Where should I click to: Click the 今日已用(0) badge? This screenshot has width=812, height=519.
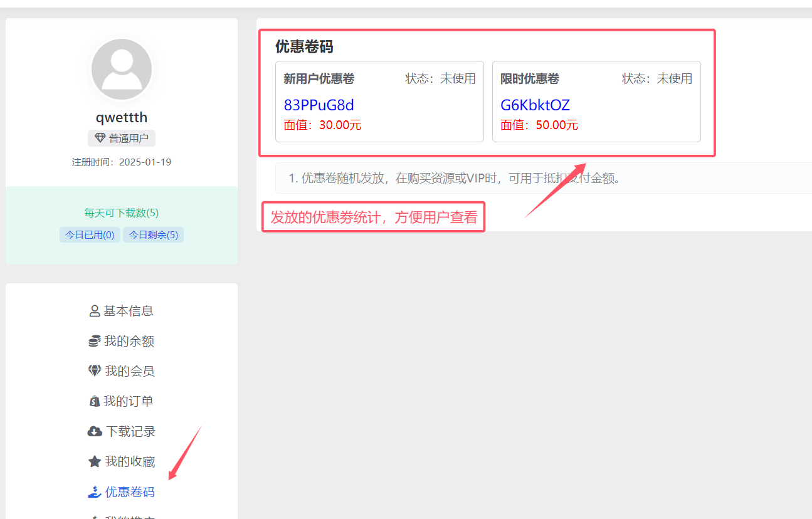[x=90, y=235]
